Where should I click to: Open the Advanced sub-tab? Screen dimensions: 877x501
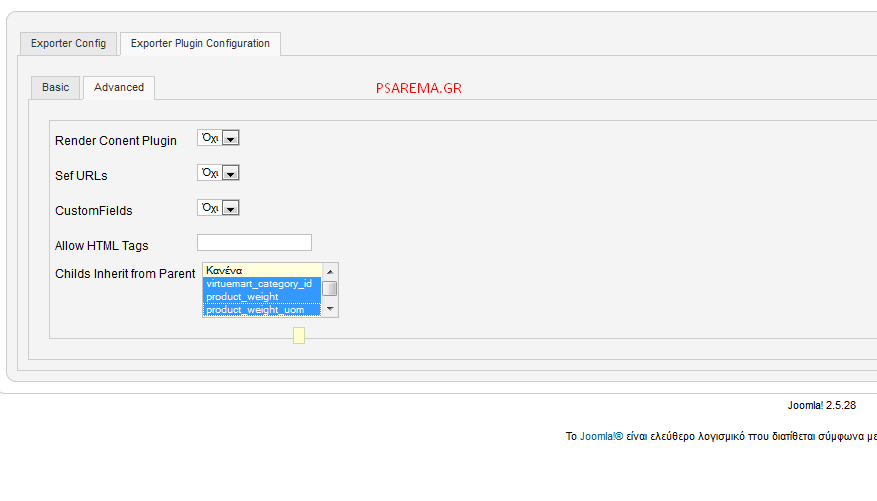coord(119,88)
